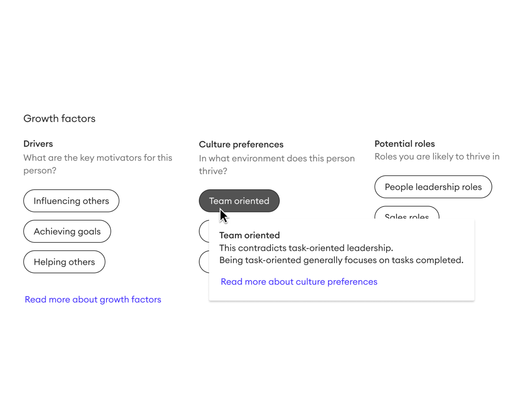Click the Team oriented tooltip title
The image size is (523, 420).
pos(249,235)
